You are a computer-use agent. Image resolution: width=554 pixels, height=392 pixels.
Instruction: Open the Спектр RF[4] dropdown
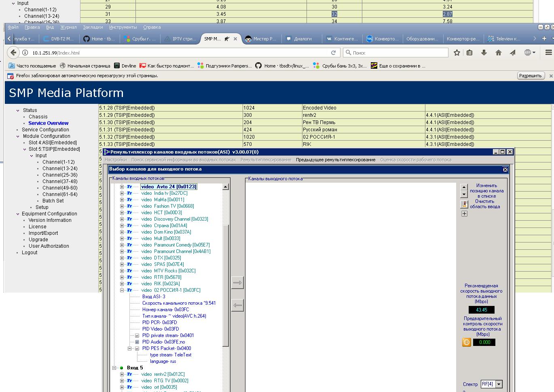[499, 384]
